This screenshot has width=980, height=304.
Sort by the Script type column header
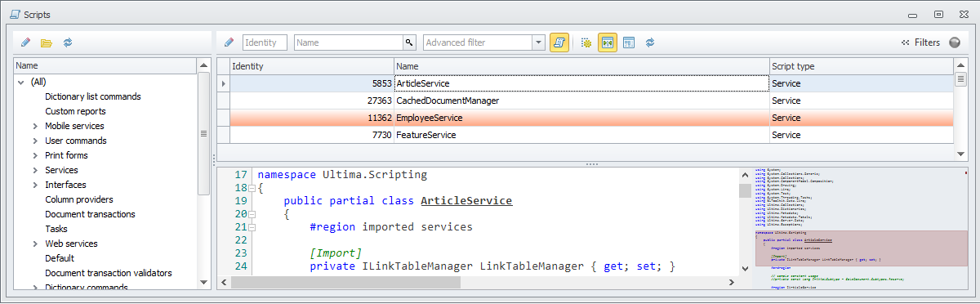(862, 66)
